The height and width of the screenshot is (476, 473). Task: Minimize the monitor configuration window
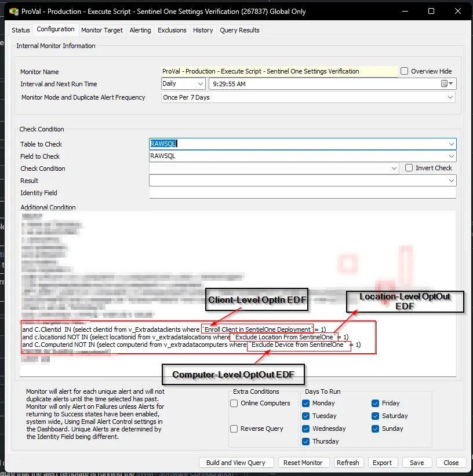click(x=405, y=11)
